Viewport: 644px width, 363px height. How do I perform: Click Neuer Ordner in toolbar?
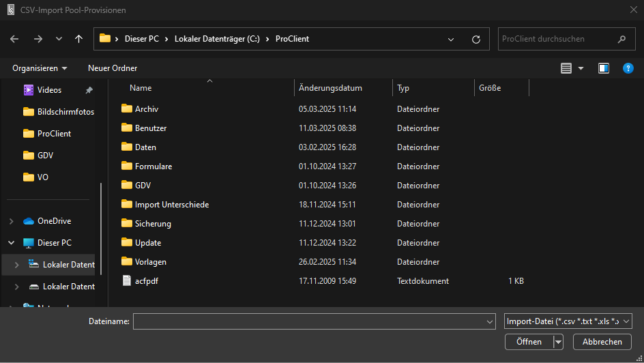(x=113, y=68)
